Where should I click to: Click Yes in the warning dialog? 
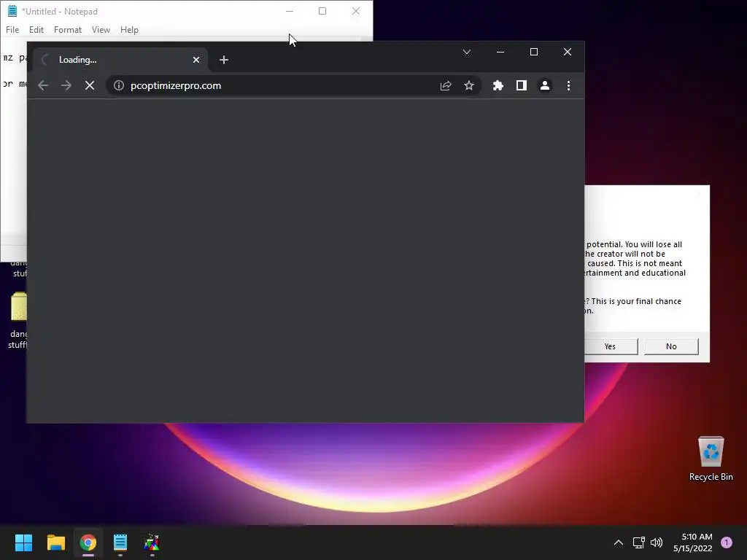point(611,346)
